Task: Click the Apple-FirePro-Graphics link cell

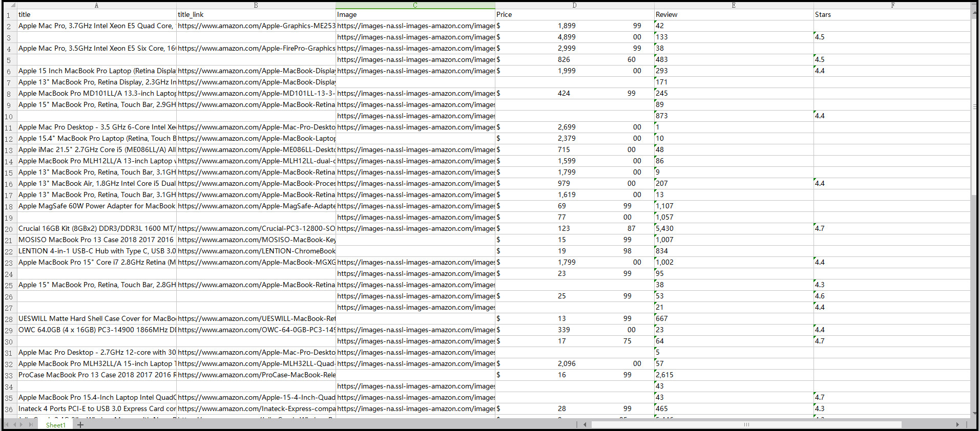Action: (x=256, y=49)
